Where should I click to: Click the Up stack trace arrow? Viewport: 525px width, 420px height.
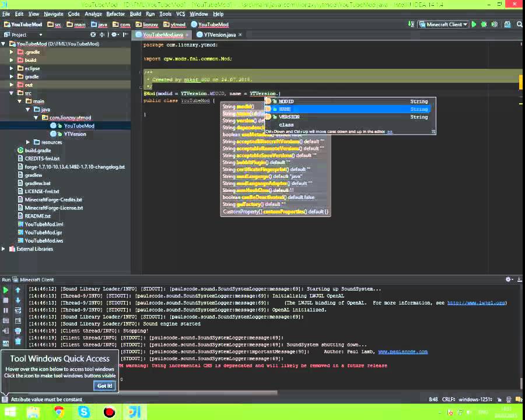point(18,290)
